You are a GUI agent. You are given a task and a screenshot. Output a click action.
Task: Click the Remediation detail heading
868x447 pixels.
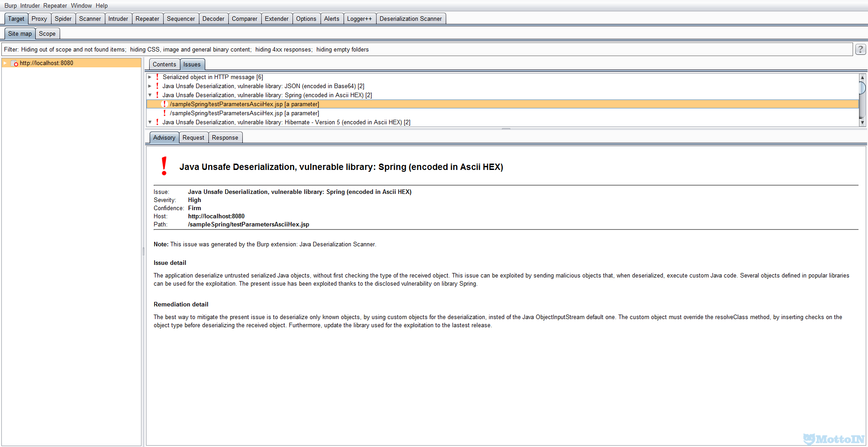[181, 304]
